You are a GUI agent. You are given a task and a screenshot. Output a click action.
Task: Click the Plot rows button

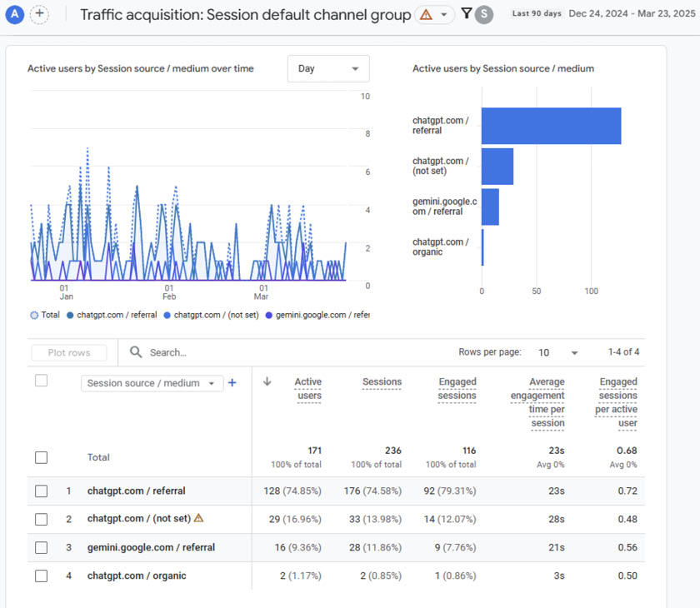[x=68, y=352]
